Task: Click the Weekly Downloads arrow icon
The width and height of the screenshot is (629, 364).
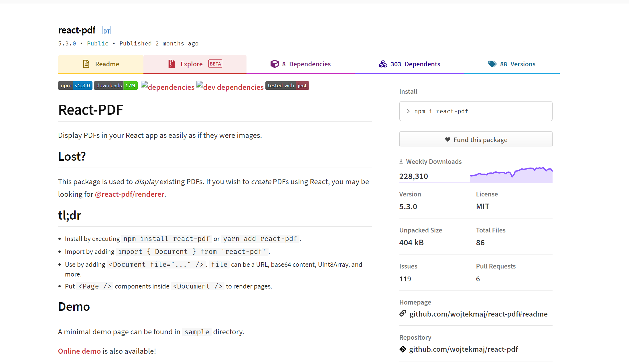Action: 401,162
